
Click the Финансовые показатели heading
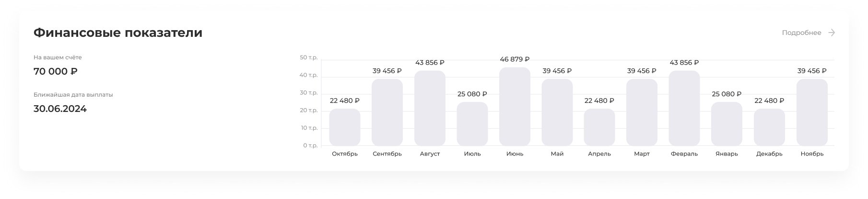tap(118, 33)
